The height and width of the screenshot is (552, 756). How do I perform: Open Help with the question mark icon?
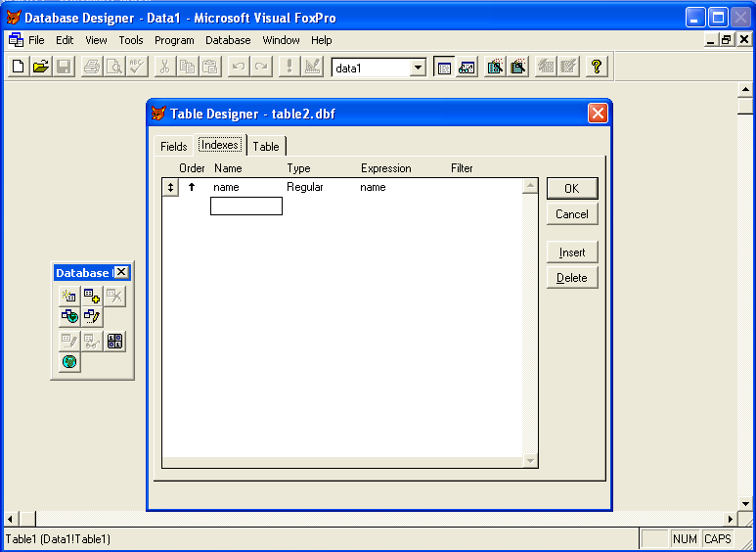click(597, 67)
